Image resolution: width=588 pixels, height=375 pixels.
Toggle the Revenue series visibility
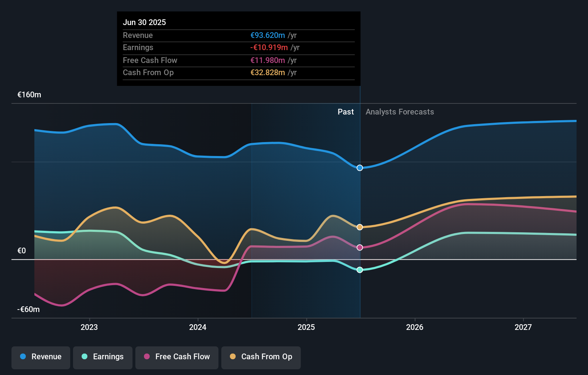click(x=40, y=357)
